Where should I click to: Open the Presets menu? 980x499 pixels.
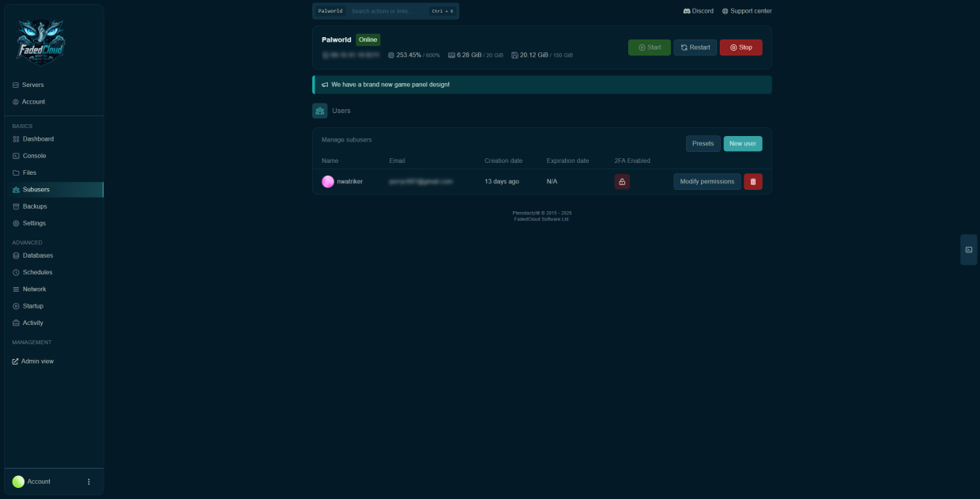click(x=703, y=144)
